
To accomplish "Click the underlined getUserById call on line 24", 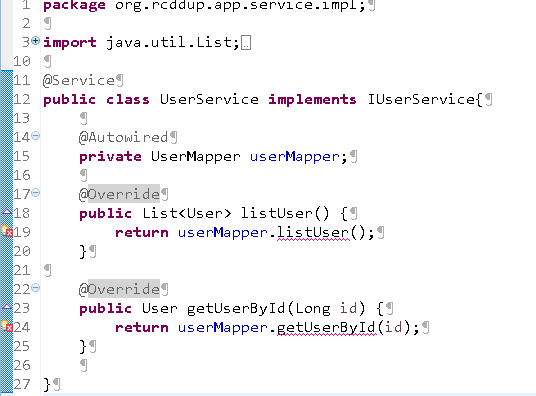I will pyautogui.click(x=326, y=328).
